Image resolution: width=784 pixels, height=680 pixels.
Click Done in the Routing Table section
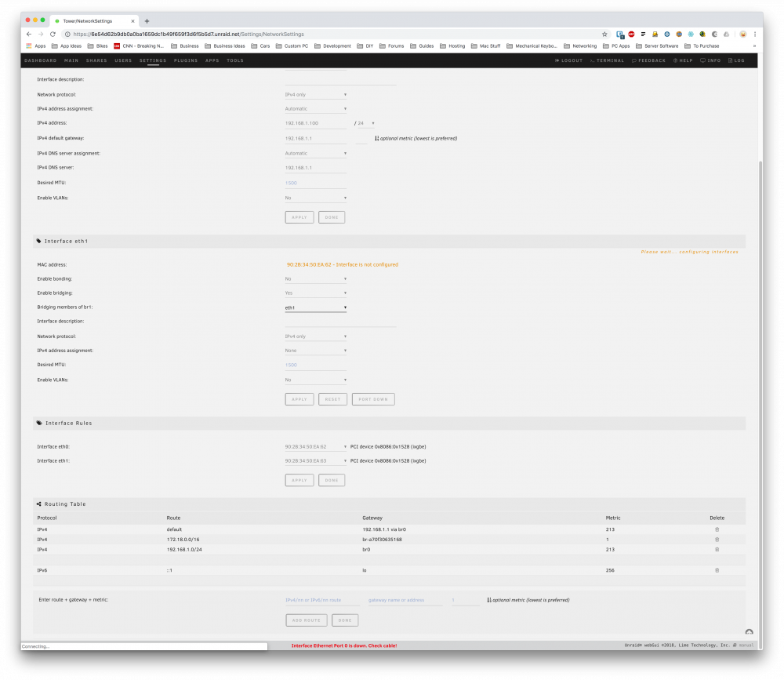click(x=345, y=620)
